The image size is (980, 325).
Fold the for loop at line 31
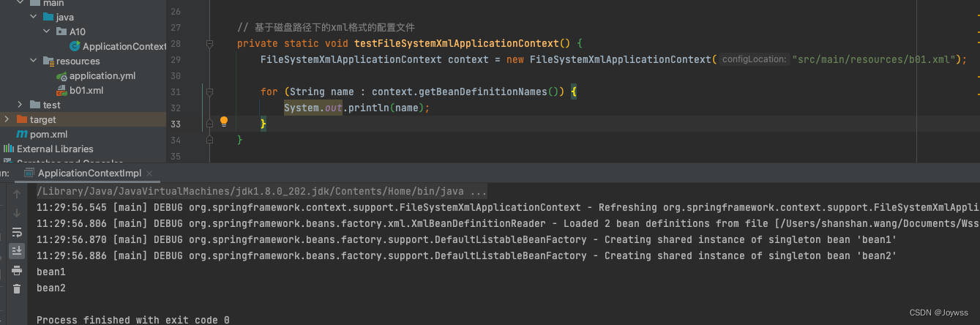[x=209, y=92]
